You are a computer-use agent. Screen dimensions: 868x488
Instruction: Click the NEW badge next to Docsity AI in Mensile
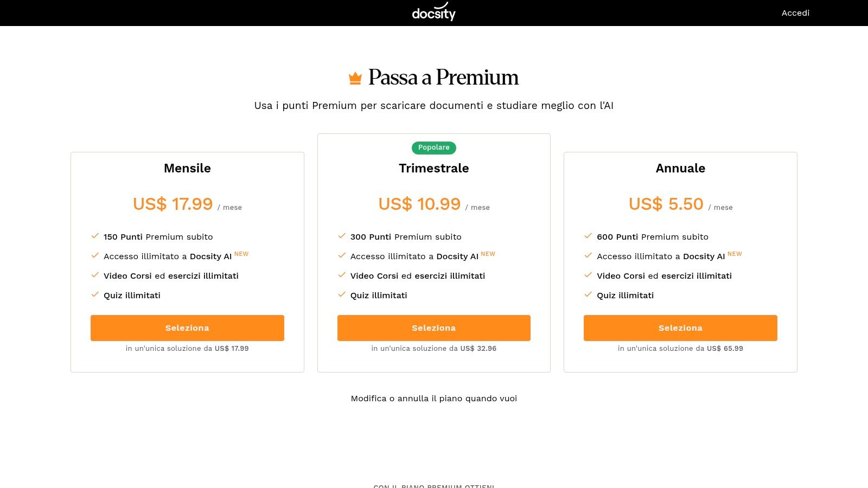[241, 254]
